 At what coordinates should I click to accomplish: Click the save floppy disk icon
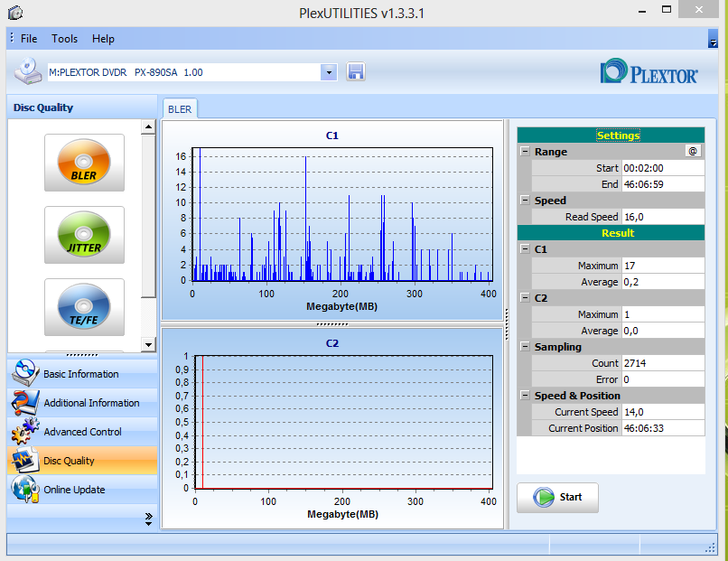pyautogui.click(x=356, y=72)
